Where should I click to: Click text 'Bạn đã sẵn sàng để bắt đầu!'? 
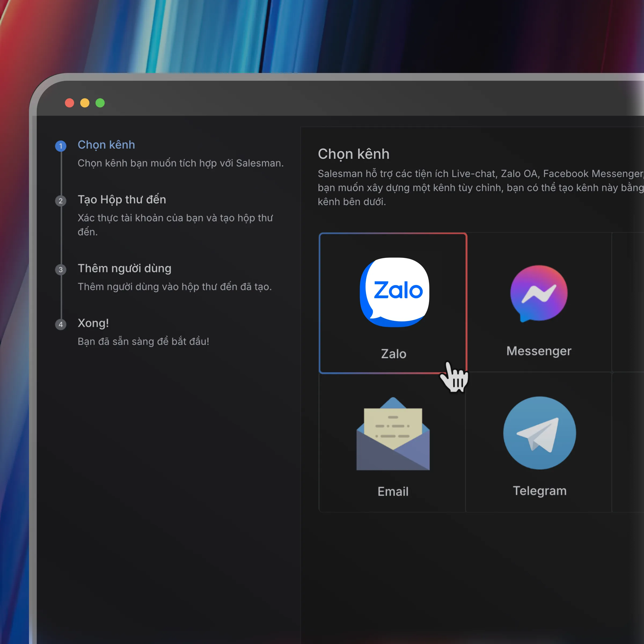[x=143, y=341]
